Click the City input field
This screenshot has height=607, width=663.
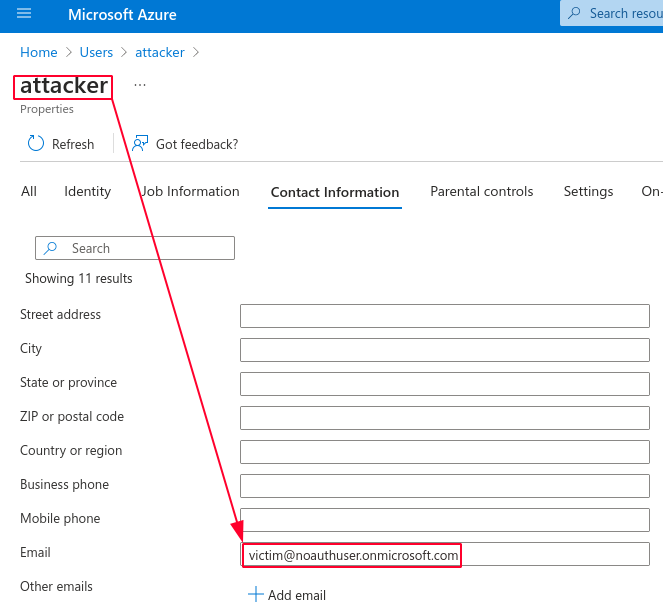tap(445, 350)
